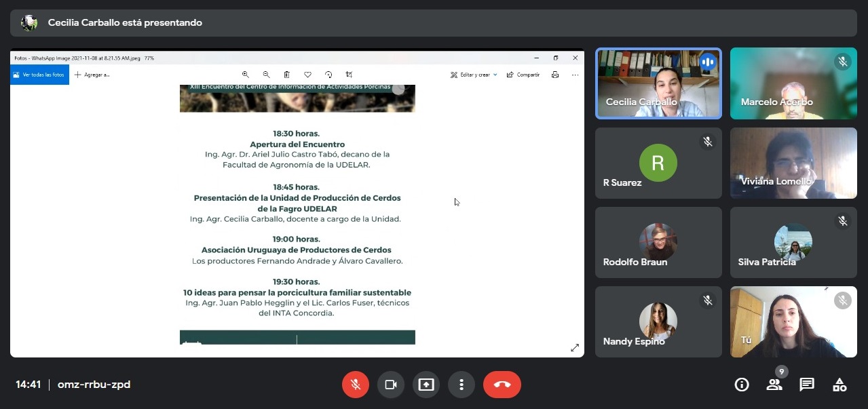Open the Editar y crear dropdown

point(474,75)
